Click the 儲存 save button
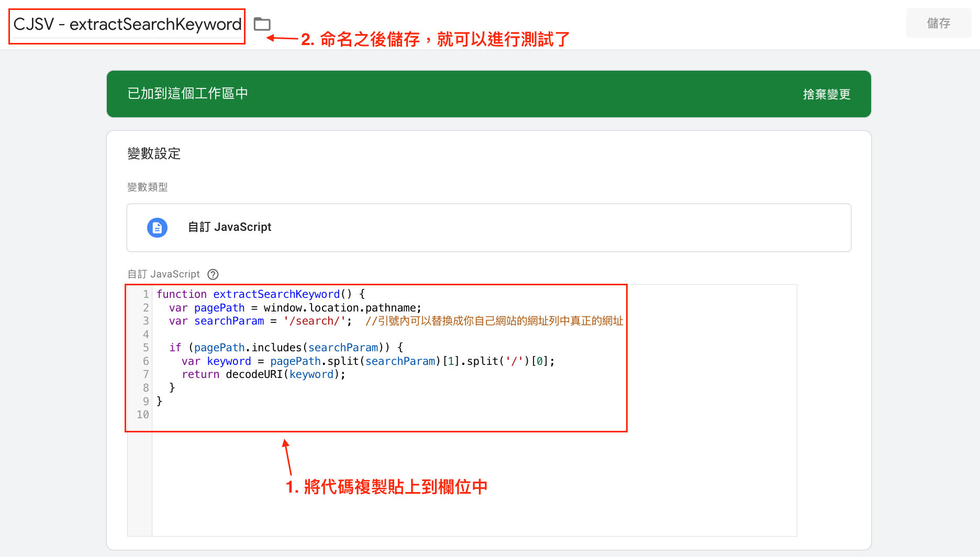 coord(939,23)
